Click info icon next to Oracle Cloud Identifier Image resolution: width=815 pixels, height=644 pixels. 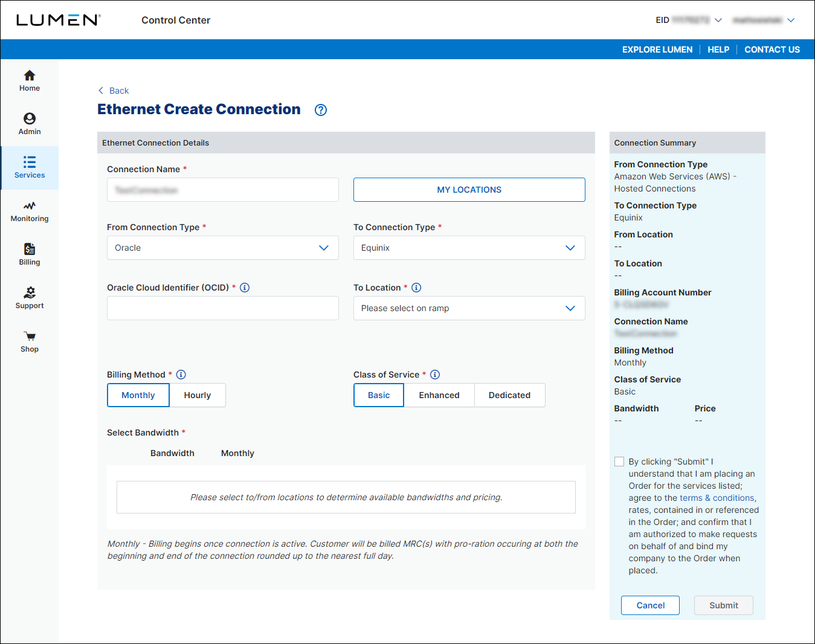point(245,288)
